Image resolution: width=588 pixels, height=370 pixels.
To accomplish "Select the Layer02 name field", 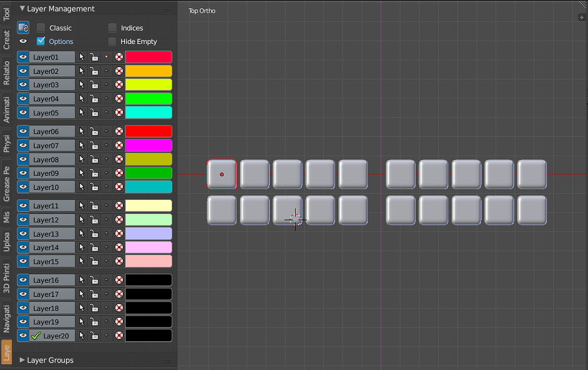I will coord(52,71).
